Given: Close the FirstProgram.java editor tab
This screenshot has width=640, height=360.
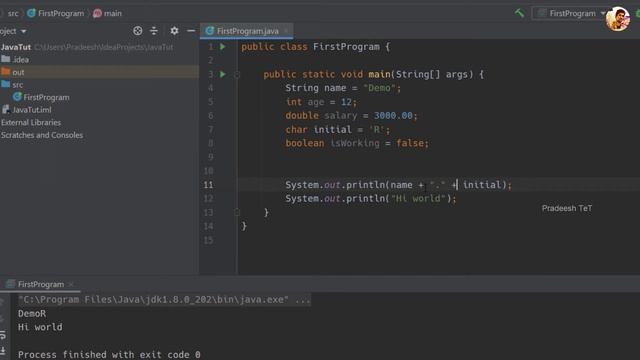Looking at the screenshot, I should click(286, 31).
